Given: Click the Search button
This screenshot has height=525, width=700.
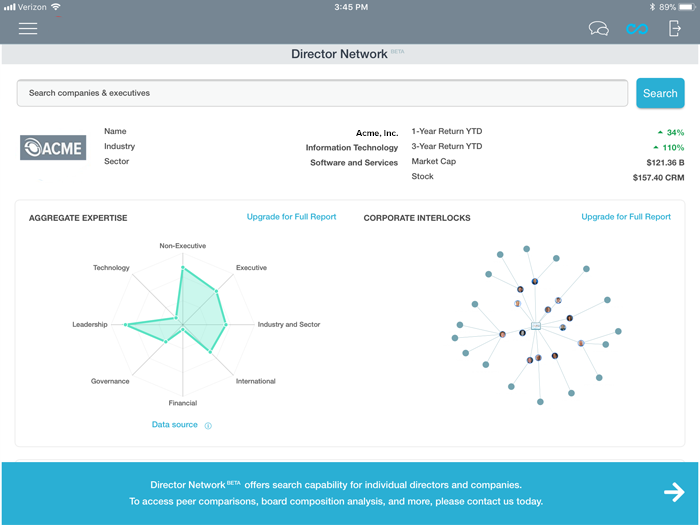Looking at the screenshot, I should pyautogui.click(x=660, y=93).
